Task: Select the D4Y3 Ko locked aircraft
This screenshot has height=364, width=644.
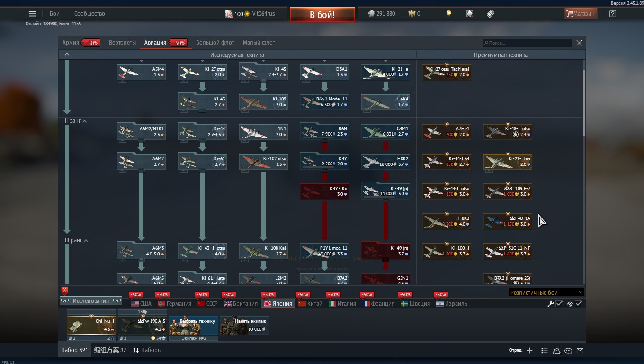Action: [324, 191]
